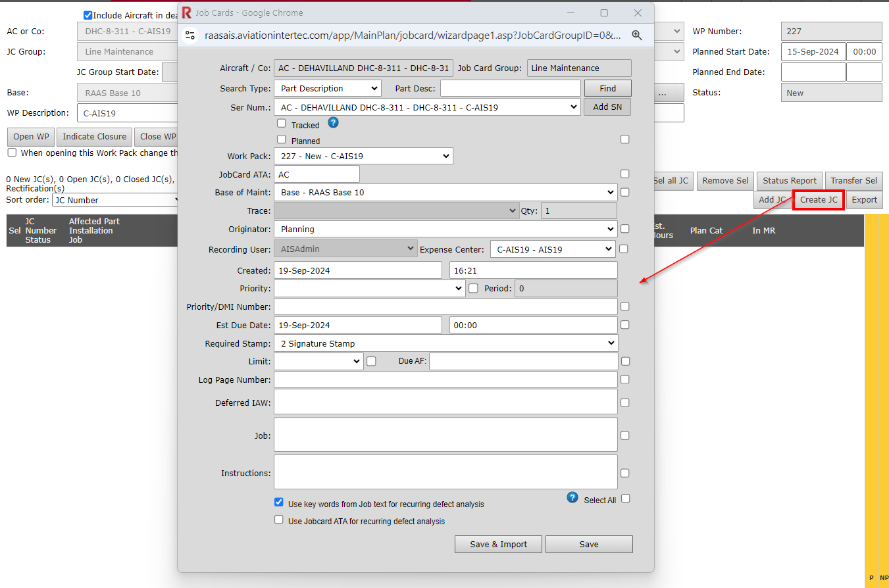The width and height of the screenshot is (889, 588).
Task: Uncheck Use key words from Job text
Action: point(279,502)
